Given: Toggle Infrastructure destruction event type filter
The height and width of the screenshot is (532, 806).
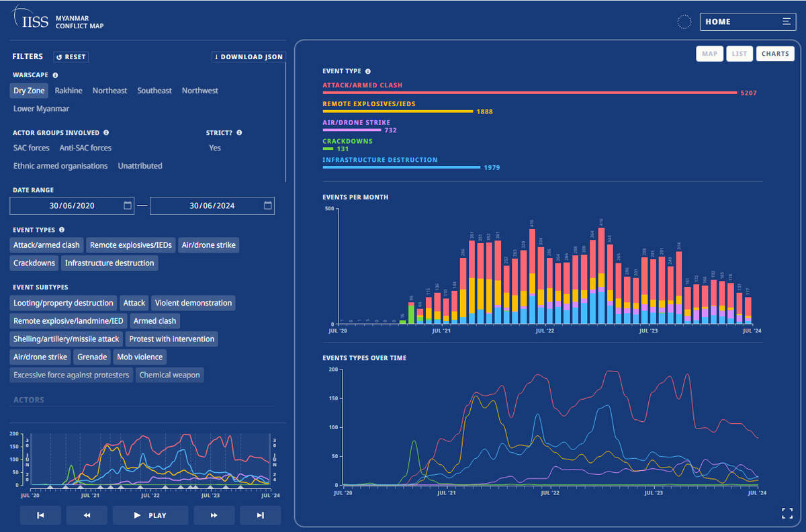Looking at the screenshot, I should pos(109,263).
